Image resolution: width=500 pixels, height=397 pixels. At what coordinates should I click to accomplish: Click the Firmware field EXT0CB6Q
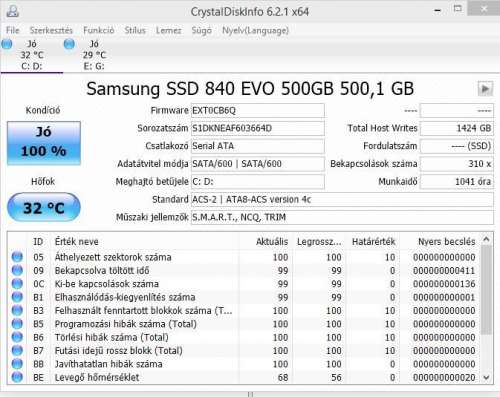[x=258, y=110]
